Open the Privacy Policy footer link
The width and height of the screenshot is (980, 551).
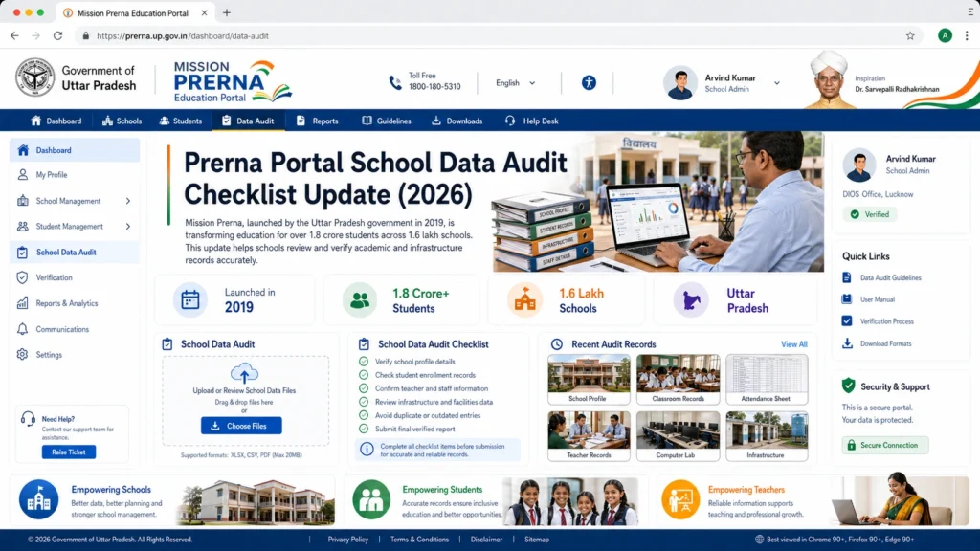click(348, 540)
